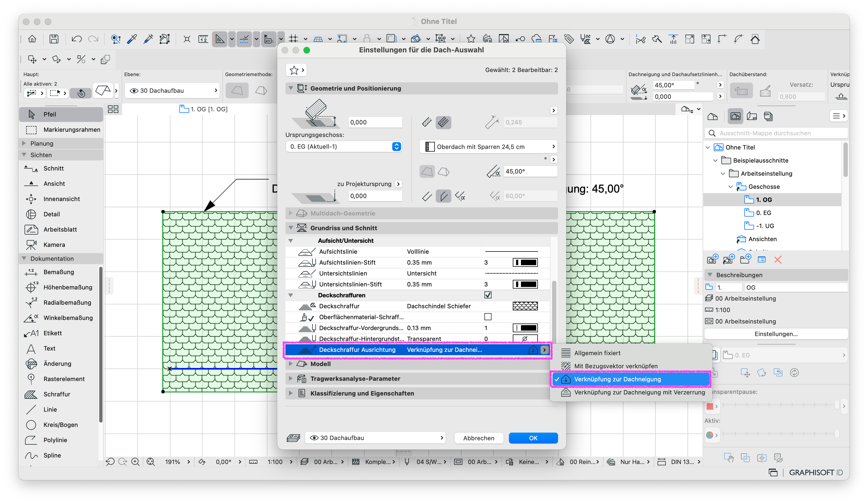Open the zu Projektursprung popup button
The height and width of the screenshot is (503, 868).
click(x=398, y=184)
